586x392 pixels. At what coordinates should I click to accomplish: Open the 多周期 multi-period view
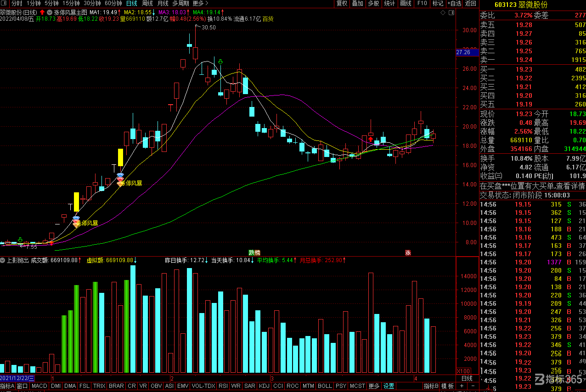click(x=180, y=3)
